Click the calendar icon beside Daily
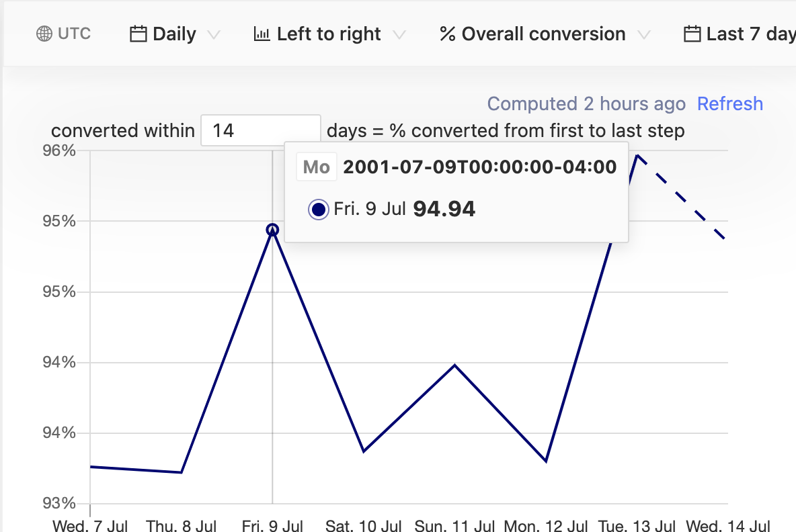The height and width of the screenshot is (532, 796). tap(138, 34)
